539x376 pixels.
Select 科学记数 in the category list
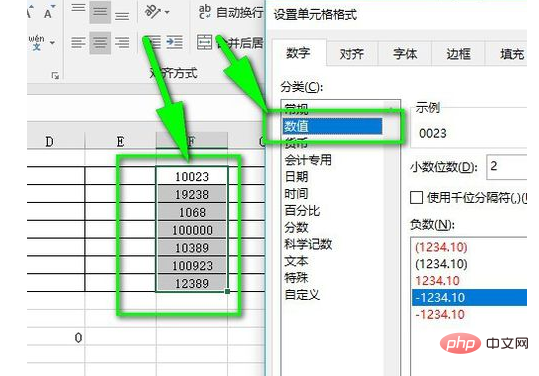(x=308, y=244)
